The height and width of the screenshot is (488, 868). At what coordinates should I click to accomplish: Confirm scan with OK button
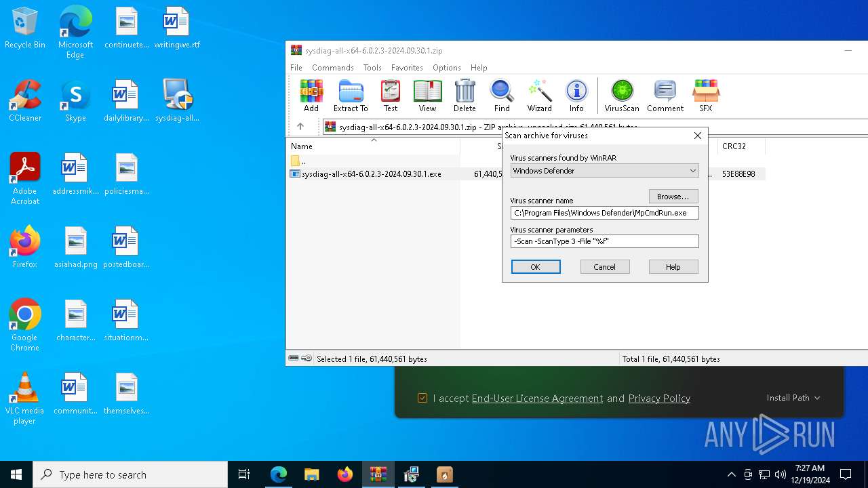point(536,267)
